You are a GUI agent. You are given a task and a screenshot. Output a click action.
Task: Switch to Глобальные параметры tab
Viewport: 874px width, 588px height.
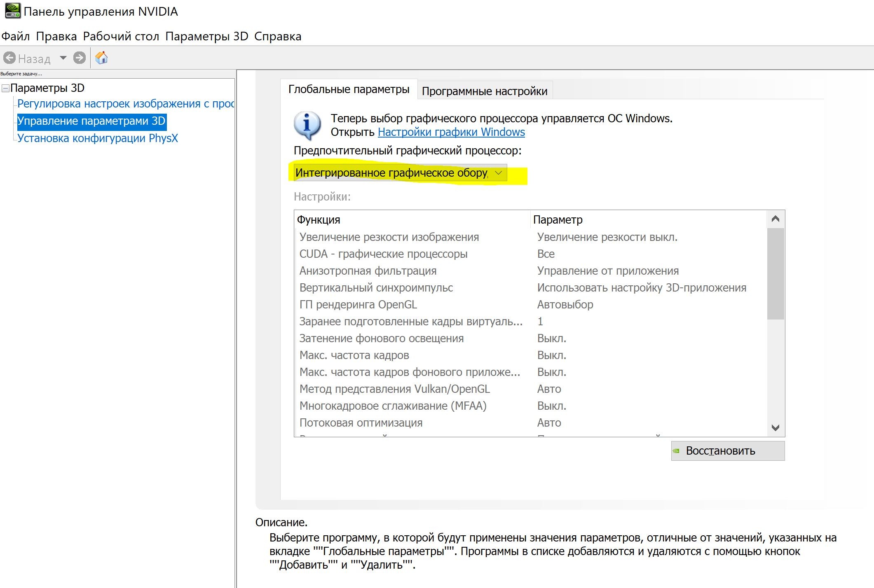click(349, 89)
